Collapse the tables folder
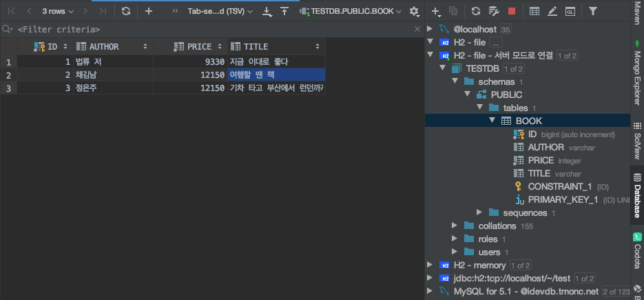 click(479, 108)
